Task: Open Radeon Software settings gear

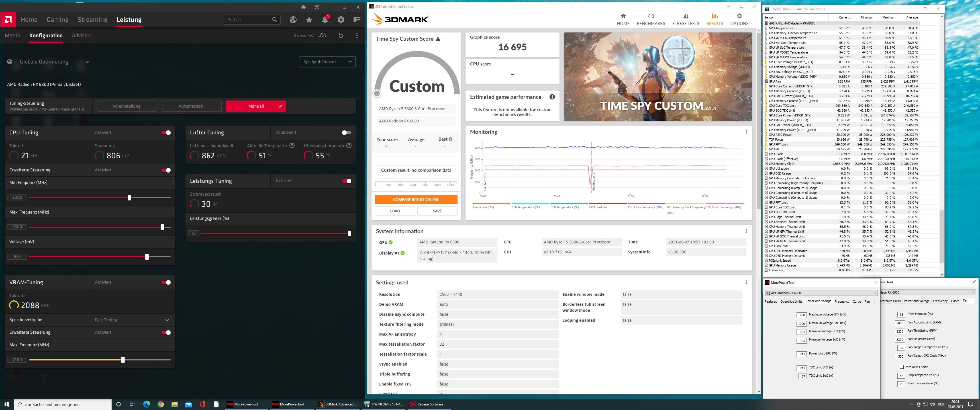Action: (x=341, y=19)
